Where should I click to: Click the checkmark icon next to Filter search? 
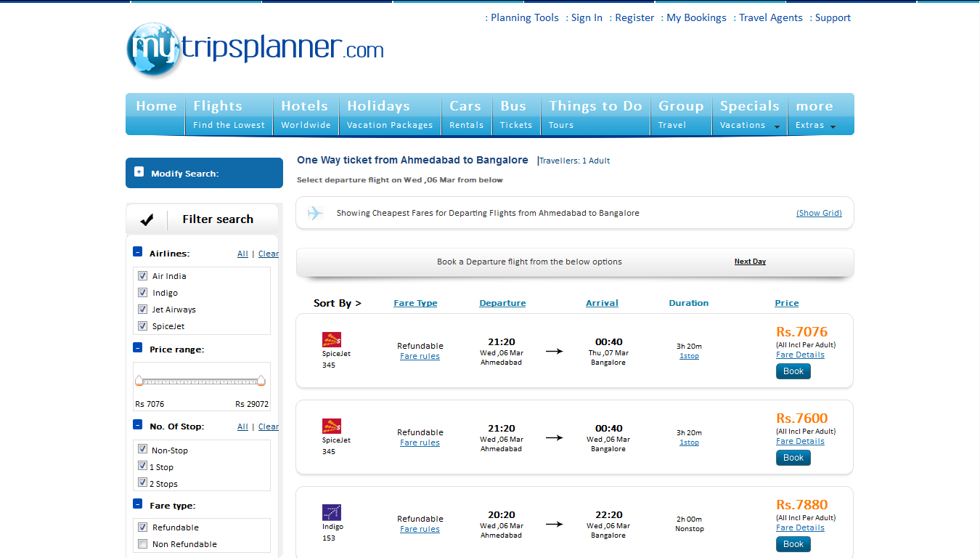[147, 219]
